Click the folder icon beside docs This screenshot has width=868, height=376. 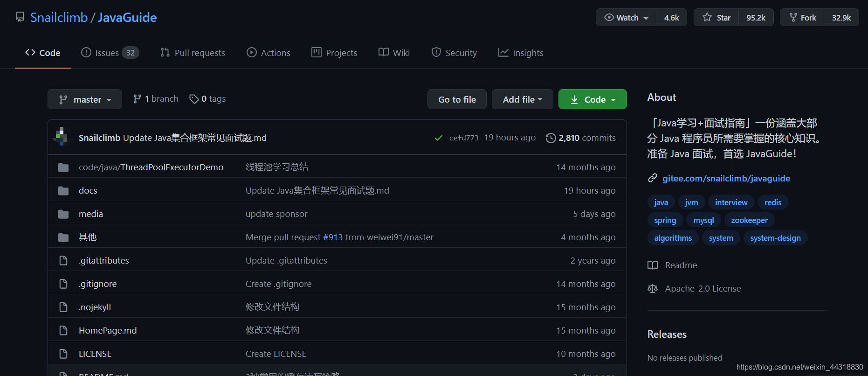(x=63, y=191)
